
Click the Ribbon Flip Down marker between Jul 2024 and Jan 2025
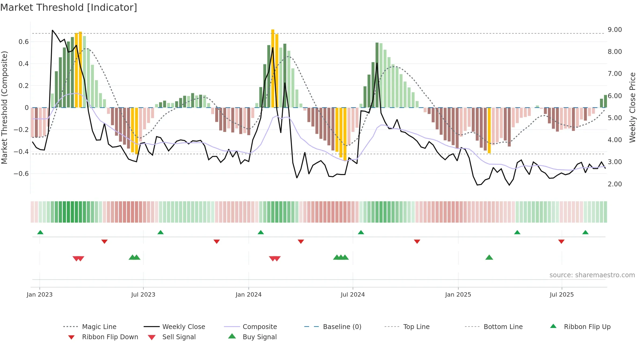[x=417, y=242]
